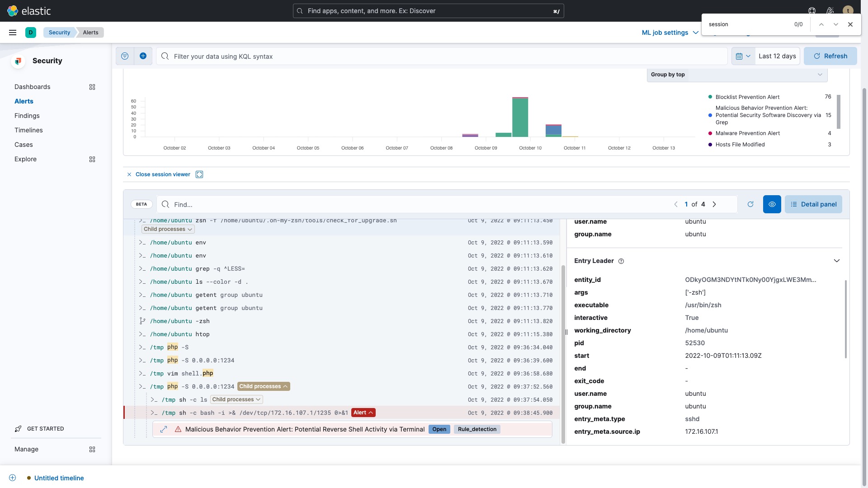
Task: Toggle the Detail panel button
Action: [813, 204]
